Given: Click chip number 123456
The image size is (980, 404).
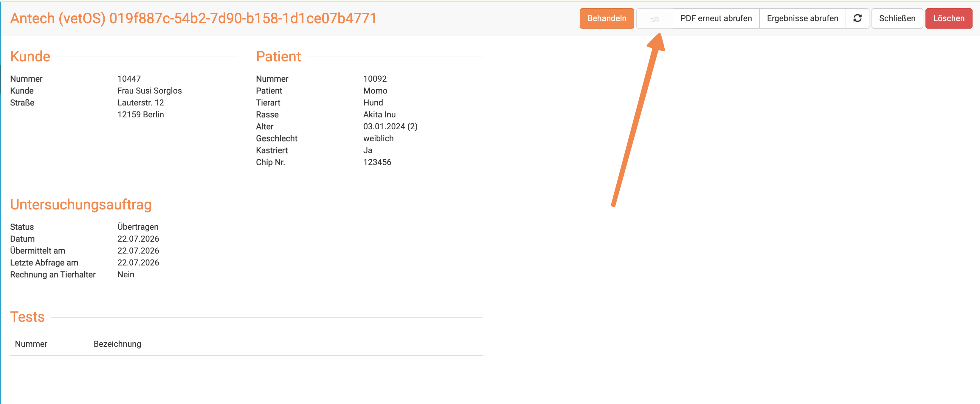Looking at the screenshot, I should 377,162.
